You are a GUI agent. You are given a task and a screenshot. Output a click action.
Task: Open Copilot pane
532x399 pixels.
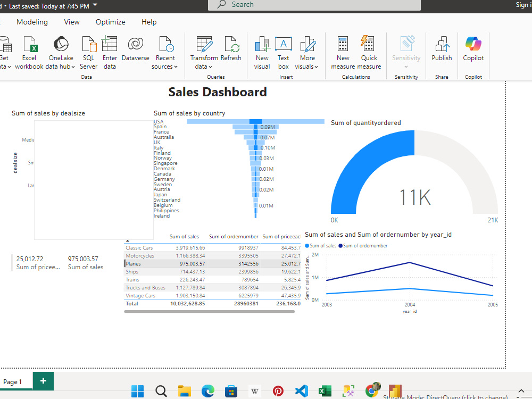473,49
